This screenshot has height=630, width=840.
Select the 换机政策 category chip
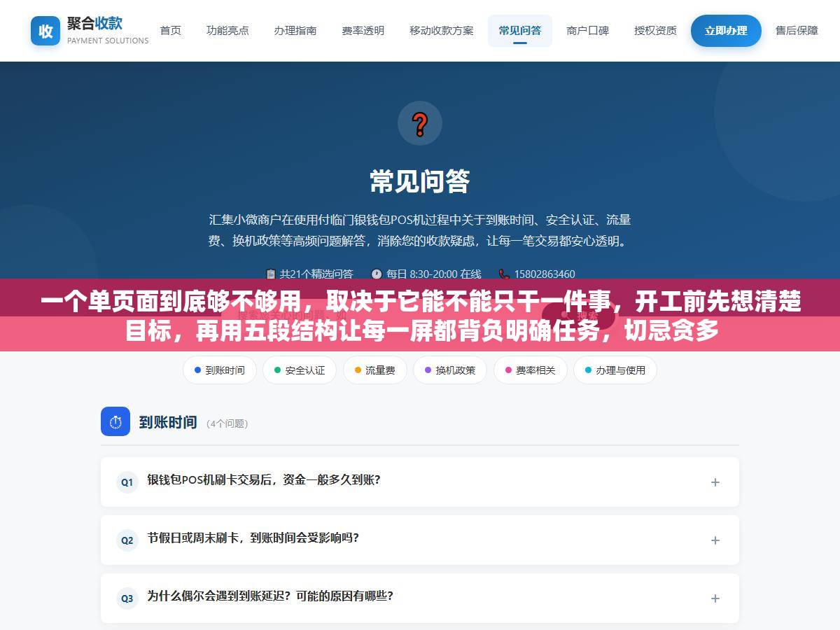pos(450,370)
